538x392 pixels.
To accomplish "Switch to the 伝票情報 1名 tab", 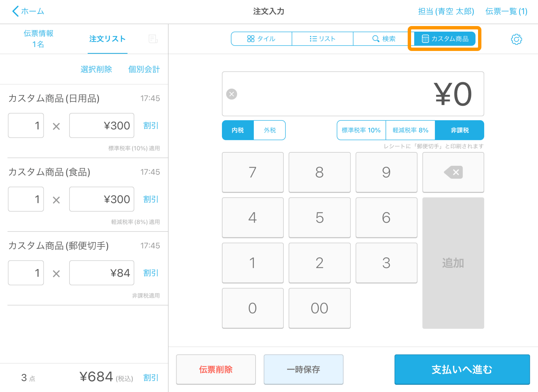I will point(38,39).
